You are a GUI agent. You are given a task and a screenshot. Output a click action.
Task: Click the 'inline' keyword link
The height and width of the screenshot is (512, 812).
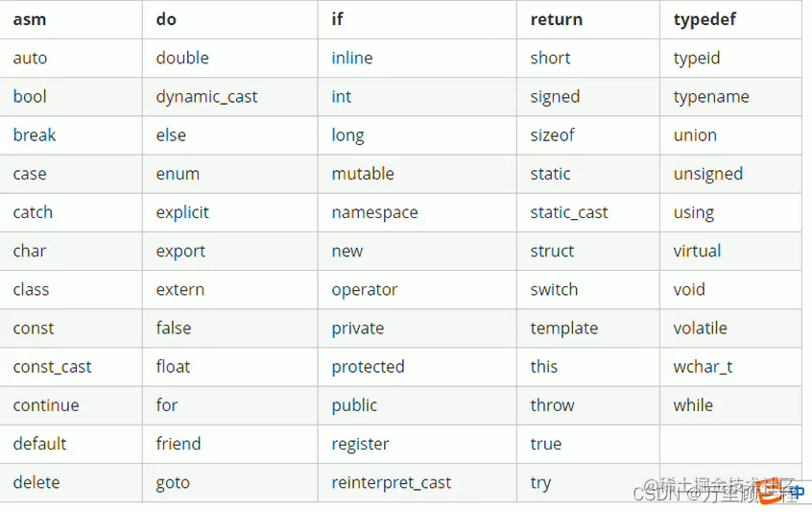click(351, 58)
